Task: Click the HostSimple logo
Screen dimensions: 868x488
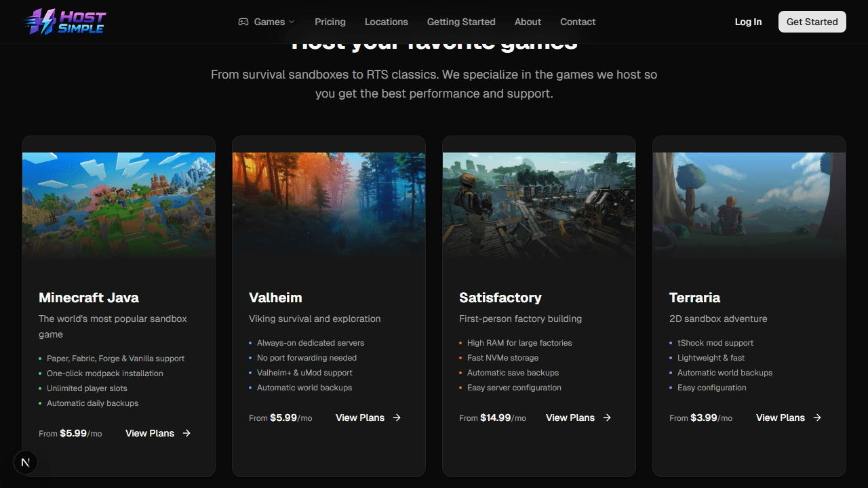Action: [x=64, y=21]
